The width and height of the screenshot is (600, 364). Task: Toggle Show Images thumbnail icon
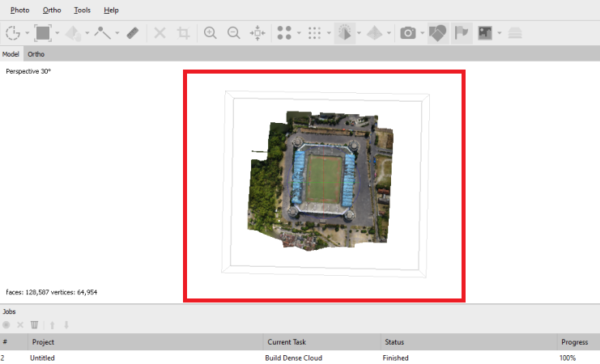pos(485,33)
